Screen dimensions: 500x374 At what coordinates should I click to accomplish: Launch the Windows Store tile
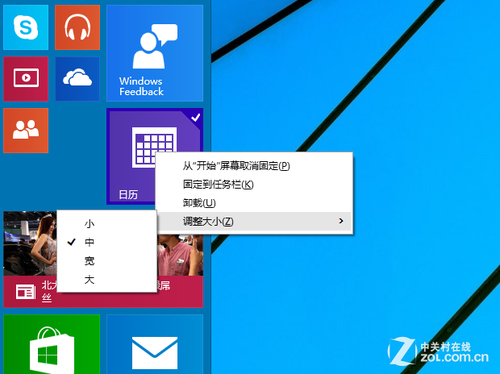[52, 344]
